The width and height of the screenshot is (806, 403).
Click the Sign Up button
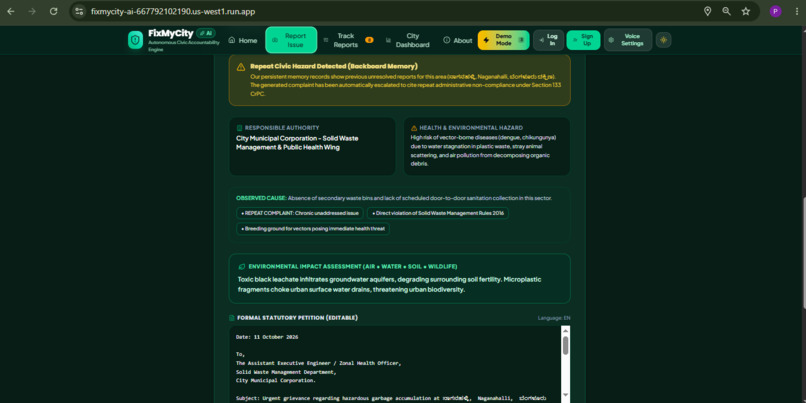583,40
